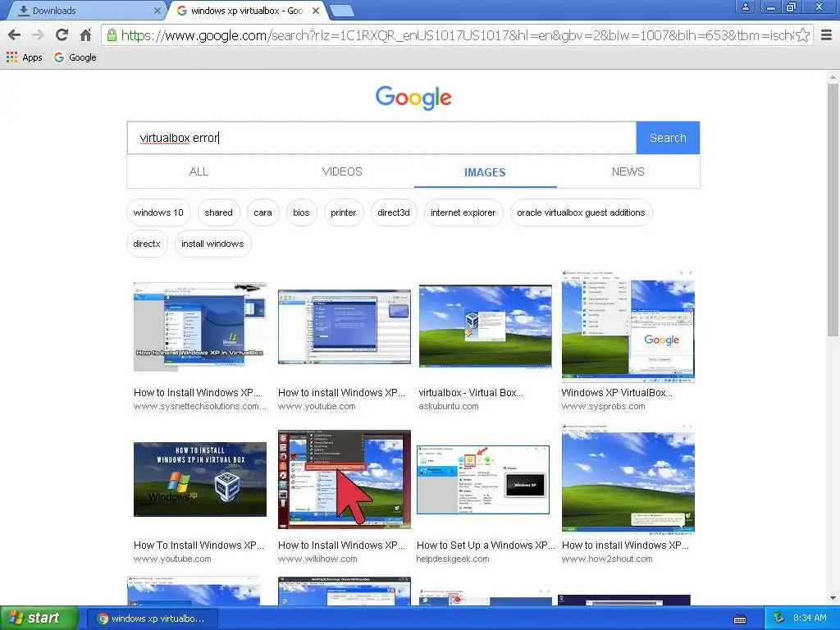This screenshot has height=630, width=840.
Task: Filter by shared chip
Action: pyautogui.click(x=218, y=212)
